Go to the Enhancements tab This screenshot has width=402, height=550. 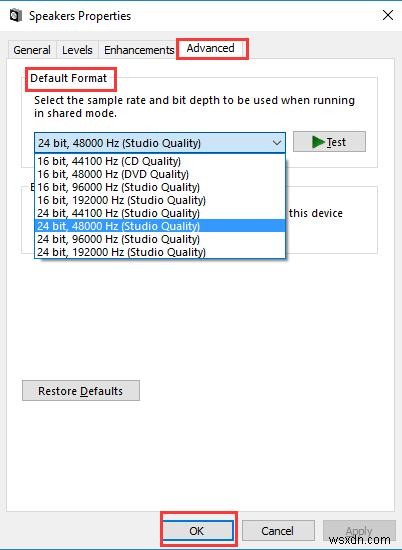(139, 50)
